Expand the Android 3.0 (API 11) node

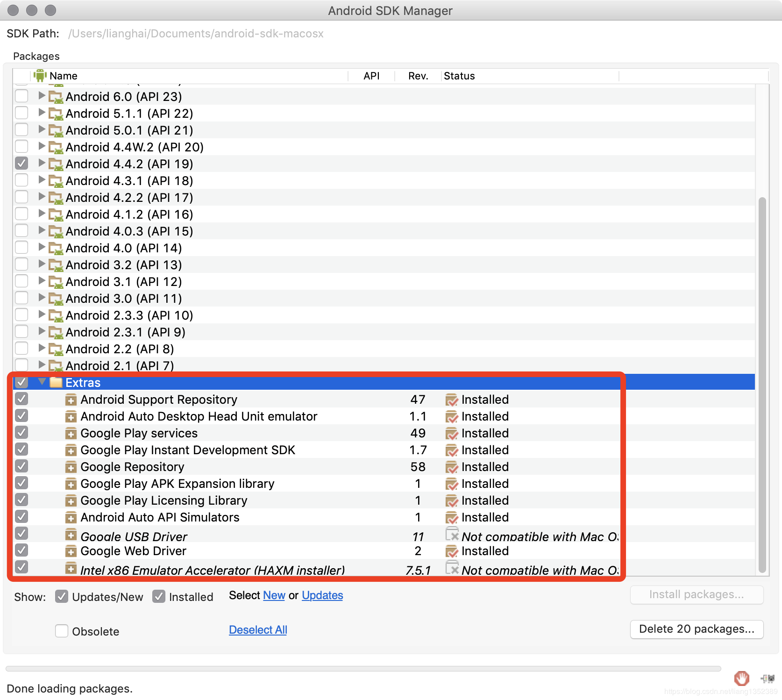42,298
